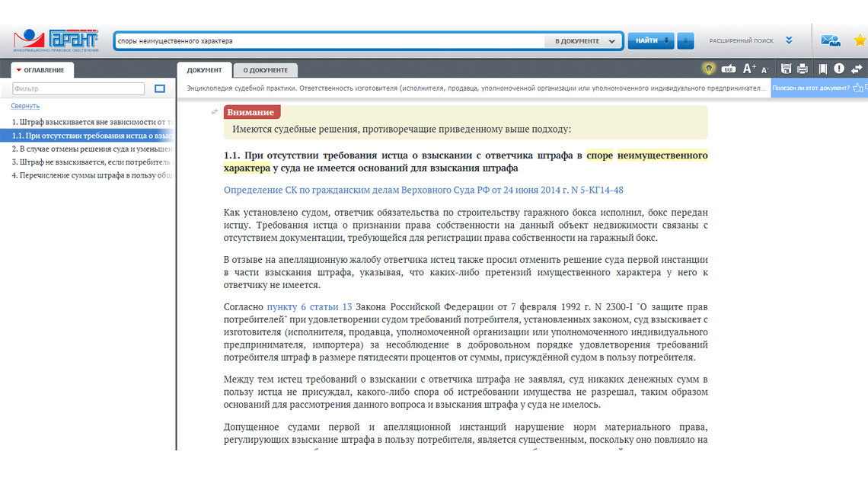Click the Фильтр input field
This screenshot has height=487, width=868.
tap(78, 88)
